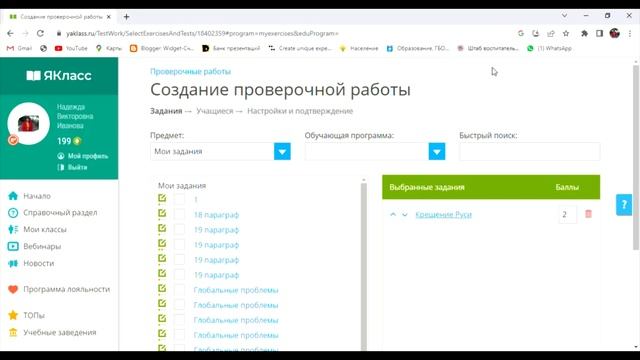The height and width of the screenshot is (360, 640).
Task: Click the user profile photo
Action: click(29, 124)
